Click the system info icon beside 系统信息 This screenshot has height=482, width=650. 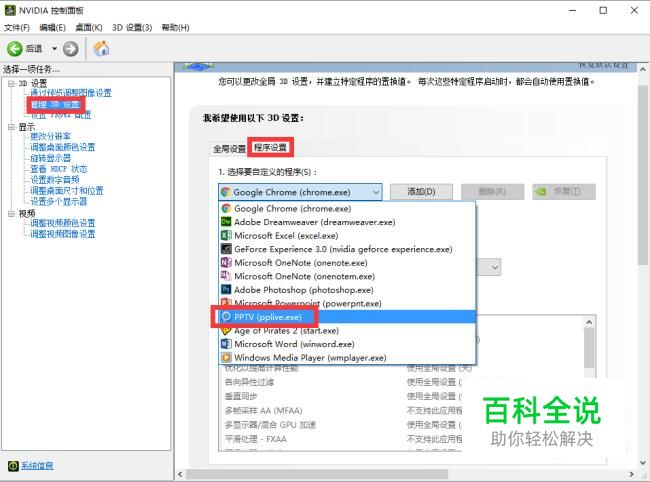(13, 466)
